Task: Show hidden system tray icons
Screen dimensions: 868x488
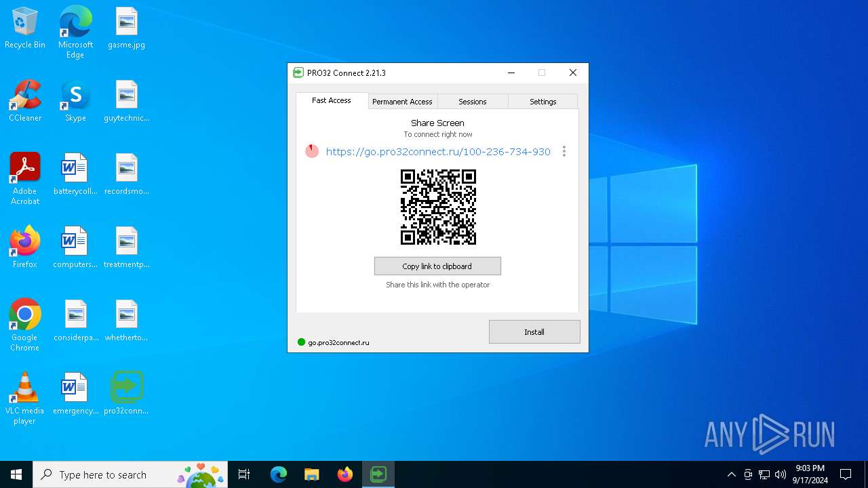Action: coord(731,474)
